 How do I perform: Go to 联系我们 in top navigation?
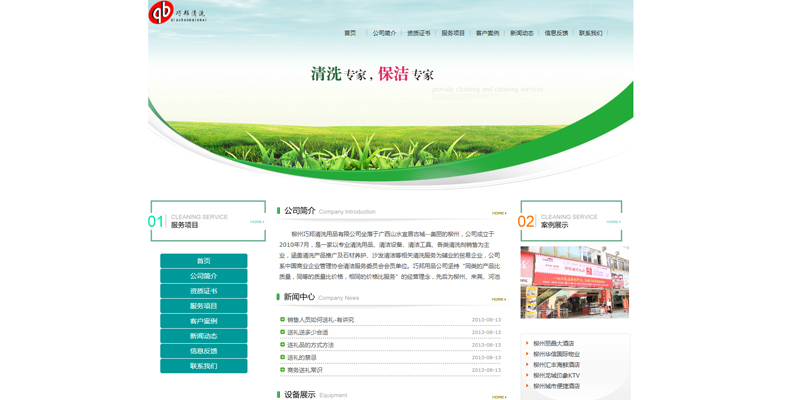590,33
